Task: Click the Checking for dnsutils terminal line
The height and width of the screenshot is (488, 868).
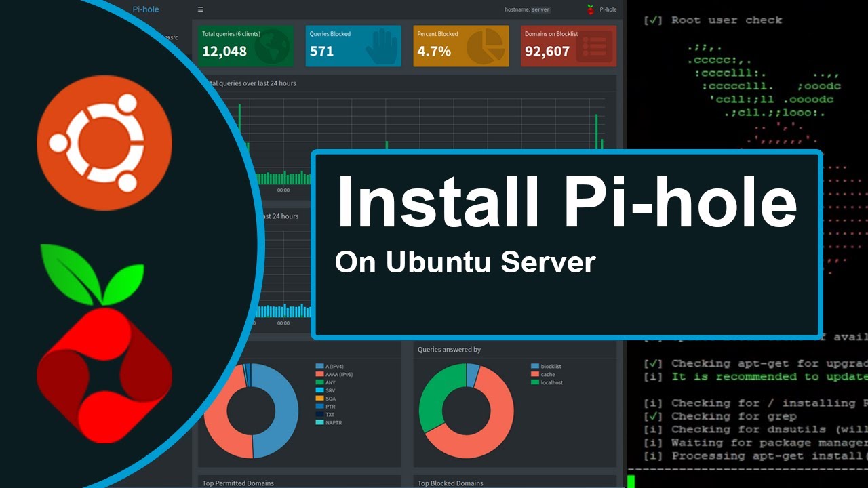Action: pos(755,430)
